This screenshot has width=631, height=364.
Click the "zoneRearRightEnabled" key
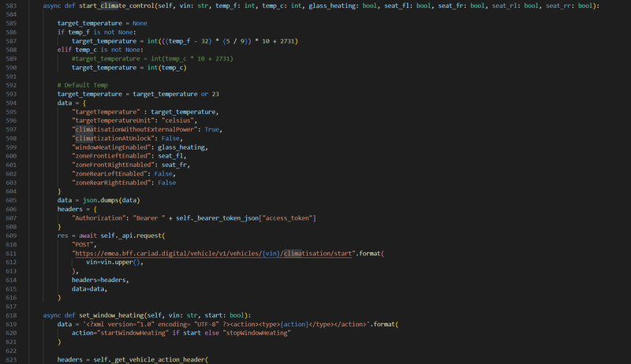tap(112, 183)
